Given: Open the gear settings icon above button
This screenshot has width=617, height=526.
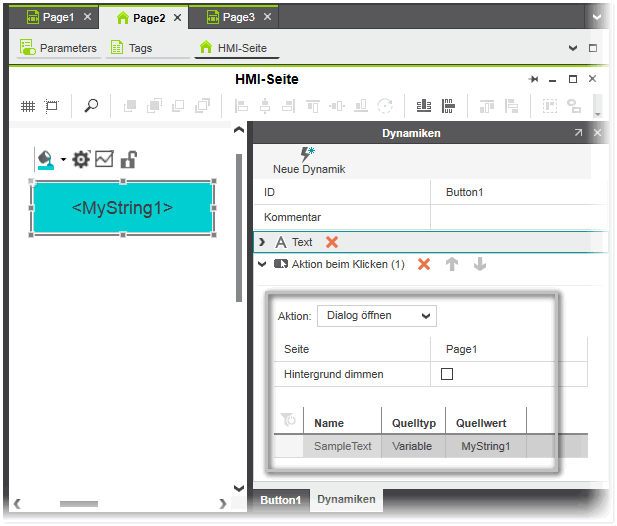Looking at the screenshot, I should 81,159.
